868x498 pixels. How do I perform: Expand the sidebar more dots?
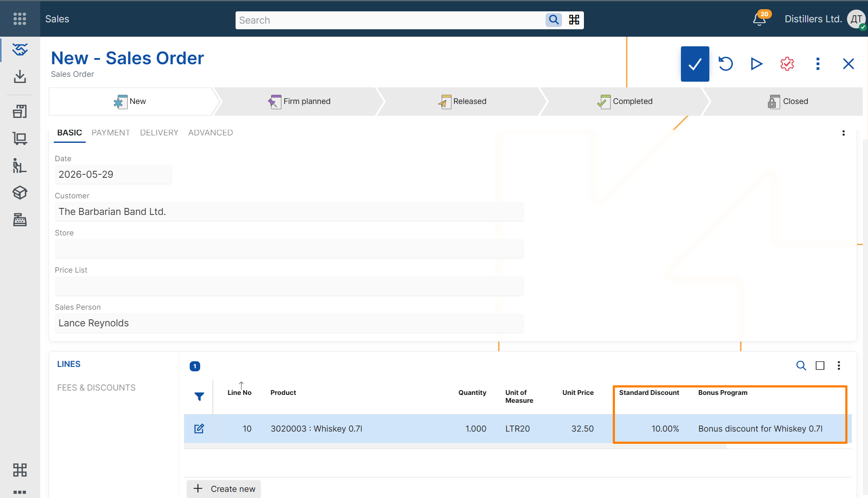tap(20, 492)
